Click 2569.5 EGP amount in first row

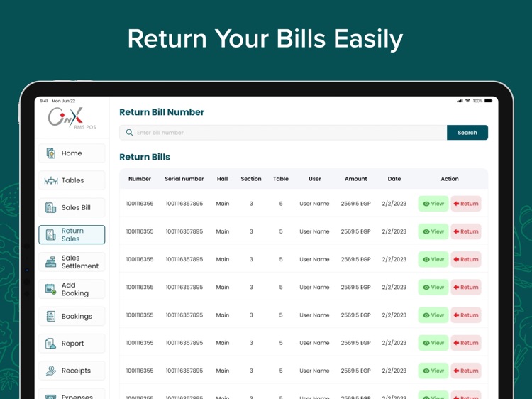355,204
